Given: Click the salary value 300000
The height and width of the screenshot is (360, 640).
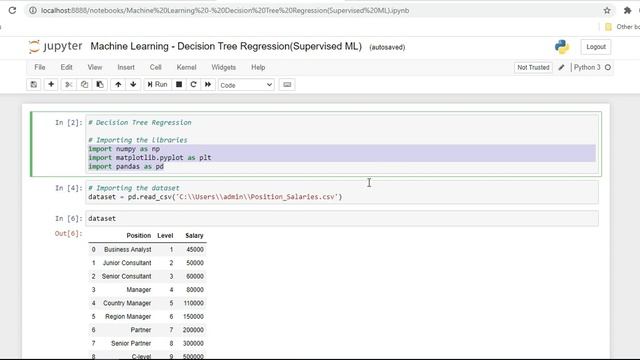Looking at the screenshot, I should pyautogui.click(x=193, y=343).
